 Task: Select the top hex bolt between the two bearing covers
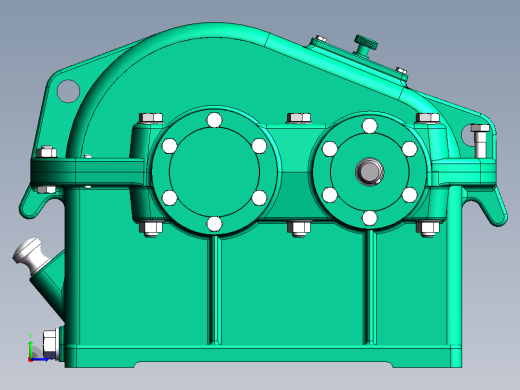pyautogui.click(x=299, y=118)
